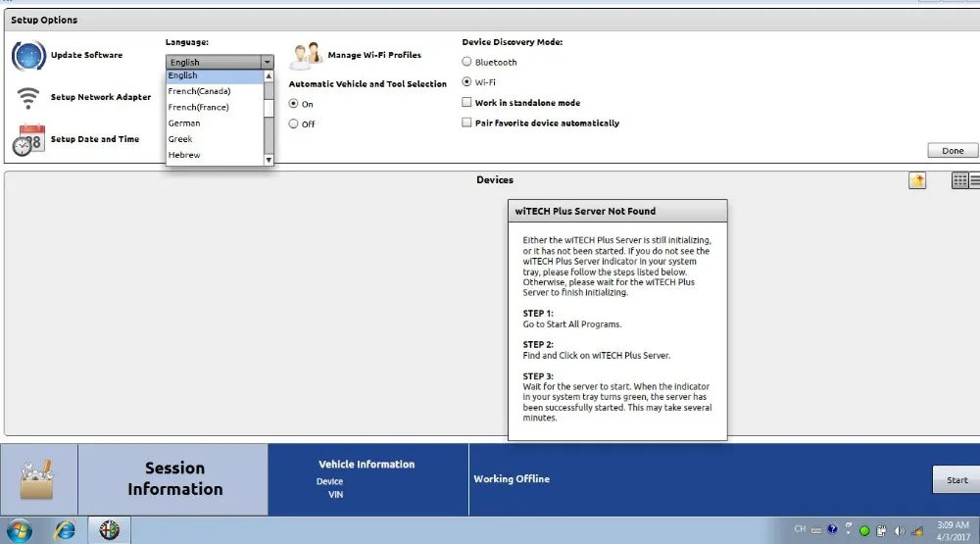The height and width of the screenshot is (544, 980).
Task: Click the STEP 1: heading in the dialog
Action: [x=537, y=314]
